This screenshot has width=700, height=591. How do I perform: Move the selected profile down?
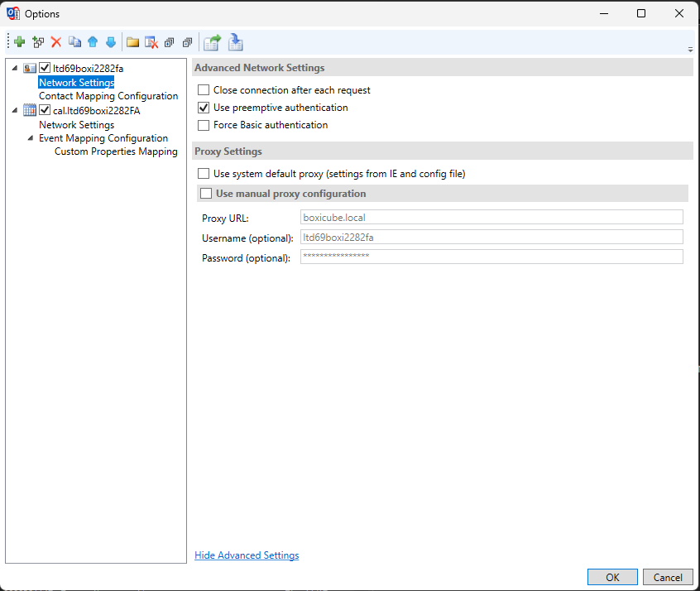click(111, 42)
